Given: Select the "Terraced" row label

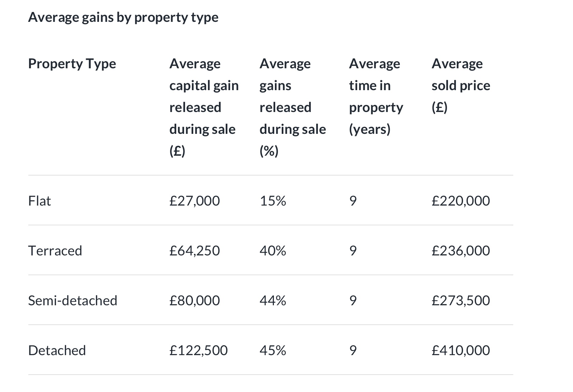Looking at the screenshot, I should point(55,251).
